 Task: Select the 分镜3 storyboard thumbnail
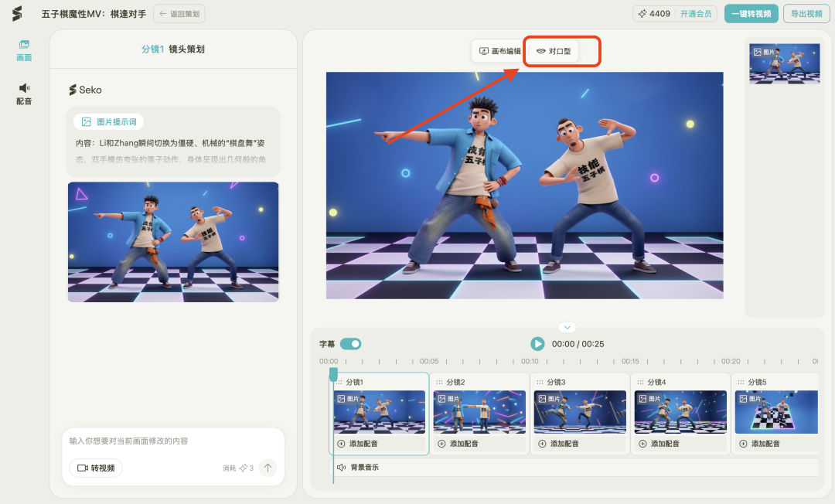(580, 411)
